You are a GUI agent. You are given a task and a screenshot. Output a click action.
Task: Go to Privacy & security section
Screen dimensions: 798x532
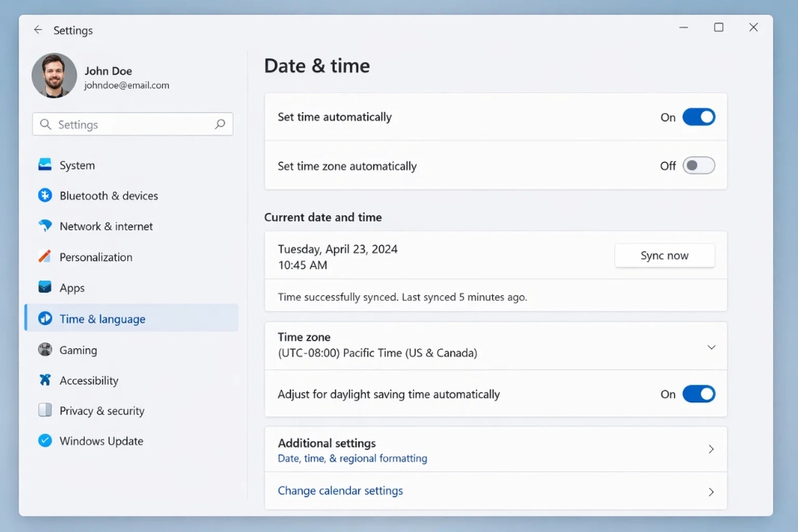tap(101, 411)
